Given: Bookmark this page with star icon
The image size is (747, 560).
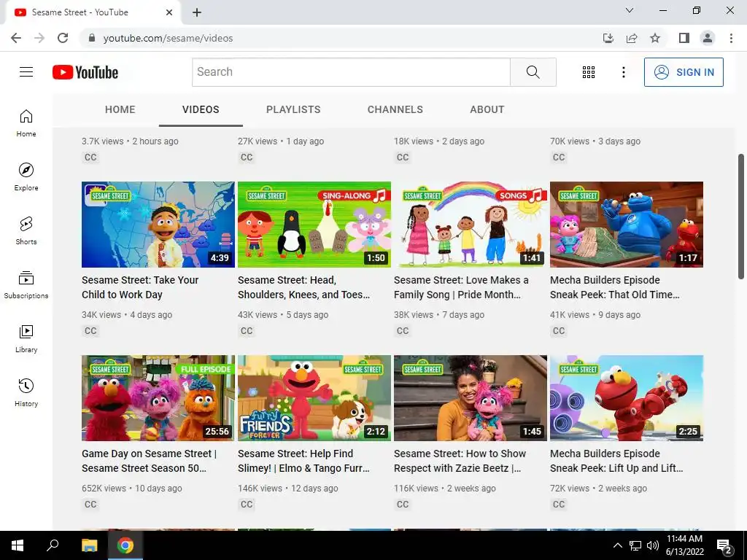Looking at the screenshot, I should point(655,38).
